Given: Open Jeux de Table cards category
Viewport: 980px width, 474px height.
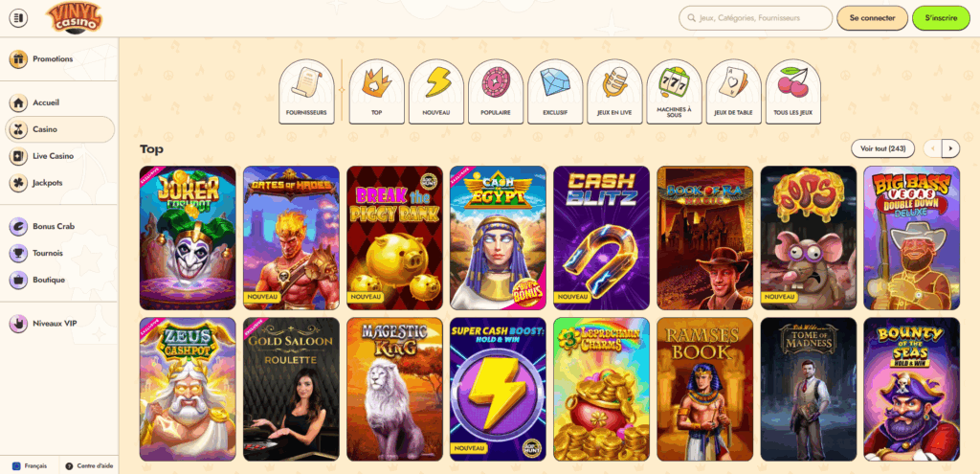Looking at the screenshot, I should [734, 91].
